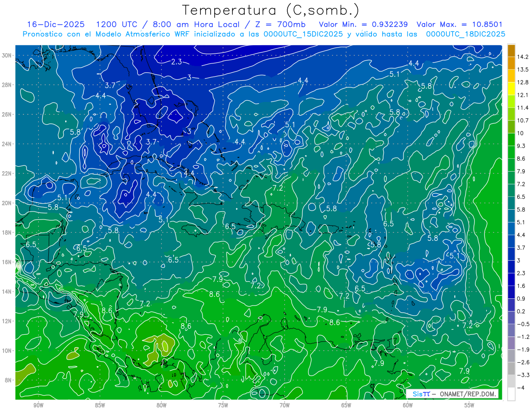Click the 1.6 label on the color scale
The width and height of the screenshot is (532, 411).
tap(521, 286)
